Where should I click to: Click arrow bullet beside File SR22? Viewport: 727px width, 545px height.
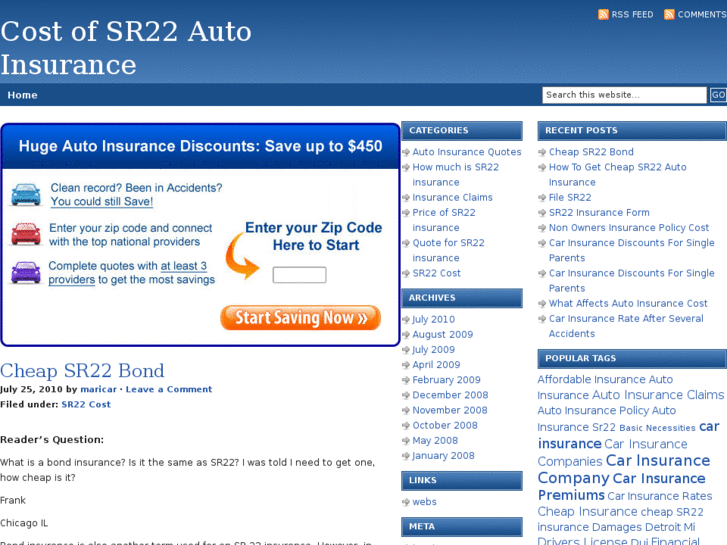[x=542, y=198]
